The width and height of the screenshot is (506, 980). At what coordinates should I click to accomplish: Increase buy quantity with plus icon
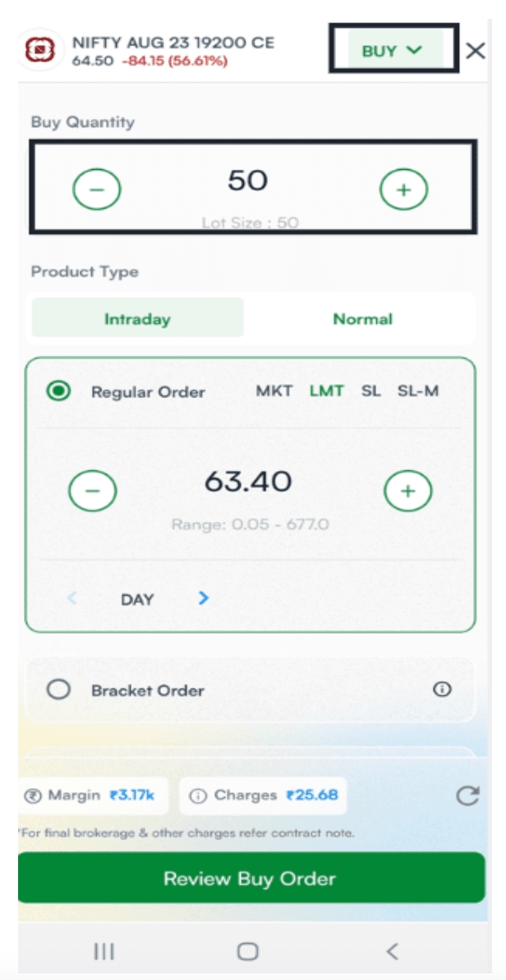pos(403,190)
